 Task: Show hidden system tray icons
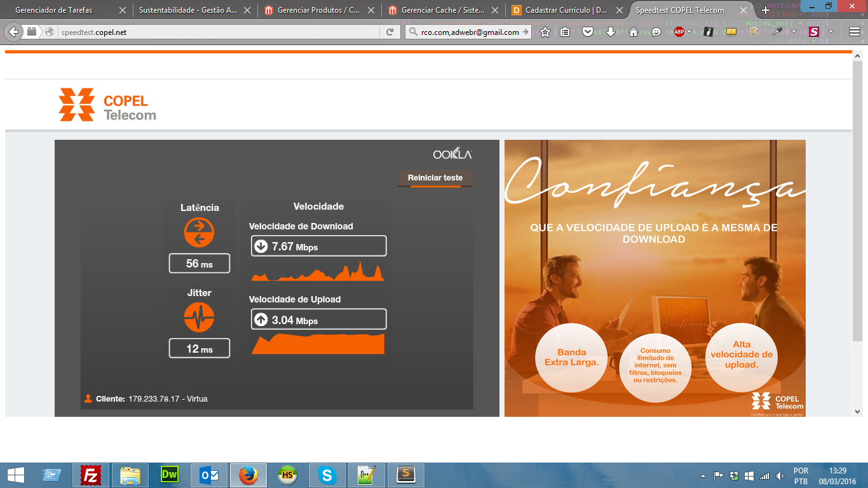pyautogui.click(x=703, y=475)
